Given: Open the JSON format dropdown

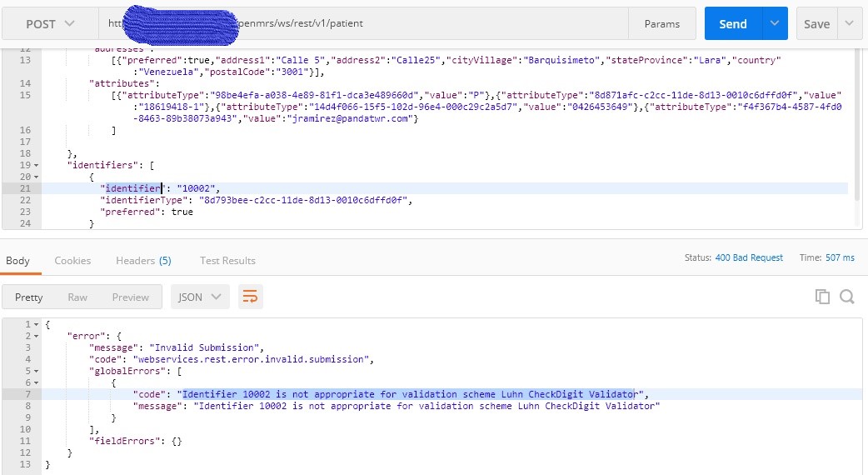Looking at the screenshot, I should point(200,297).
